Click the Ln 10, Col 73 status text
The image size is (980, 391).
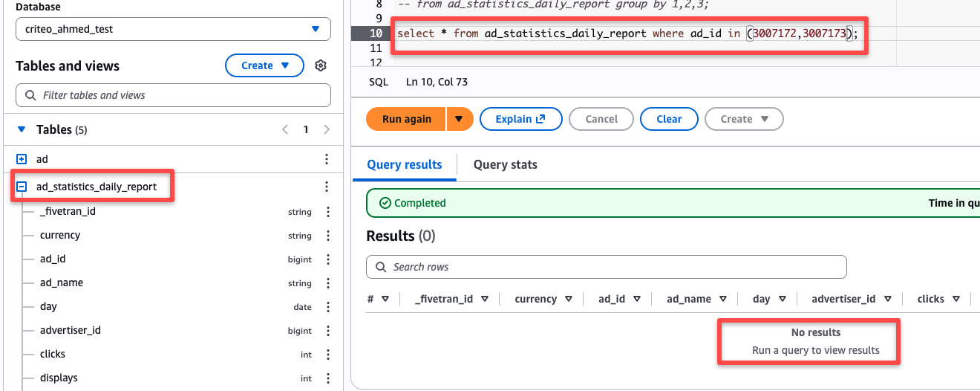[437, 82]
